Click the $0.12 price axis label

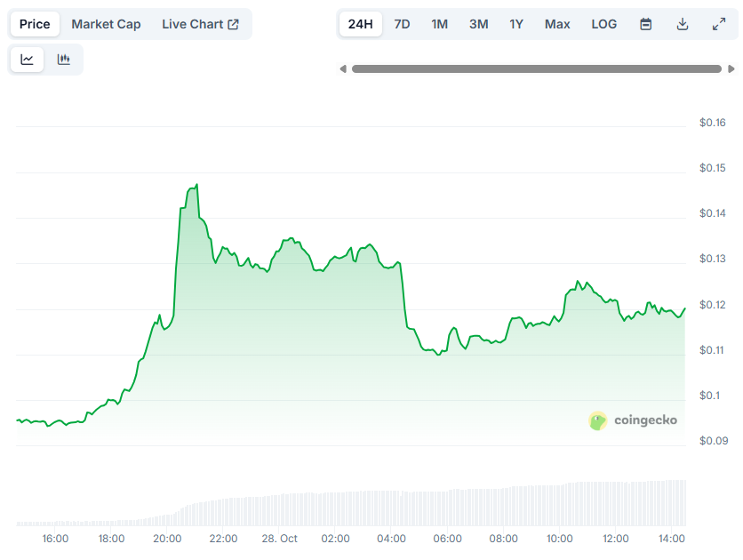pos(712,305)
